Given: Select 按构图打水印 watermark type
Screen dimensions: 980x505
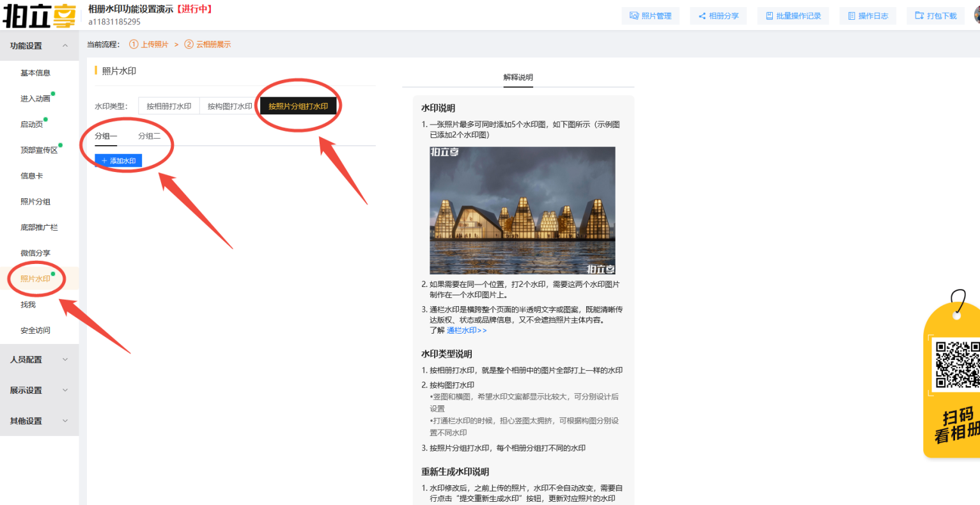Looking at the screenshot, I should 229,106.
